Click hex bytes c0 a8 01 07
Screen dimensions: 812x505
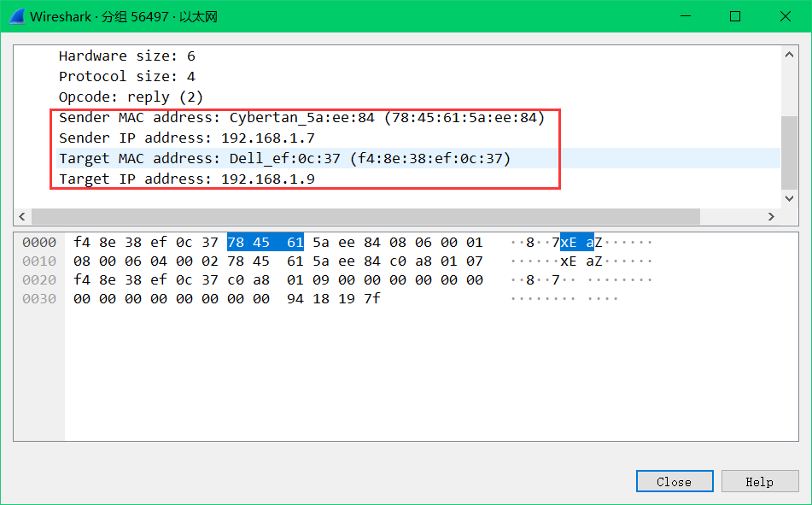pyautogui.click(x=436, y=261)
